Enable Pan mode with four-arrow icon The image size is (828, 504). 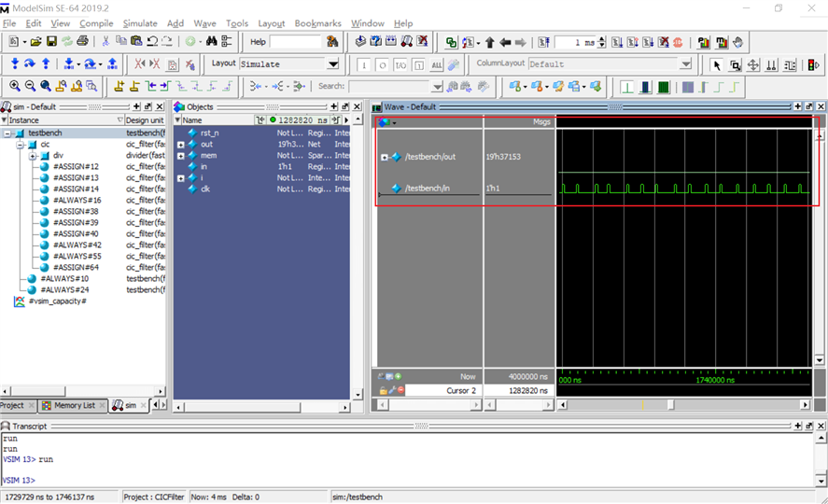pyautogui.click(x=753, y=65)
